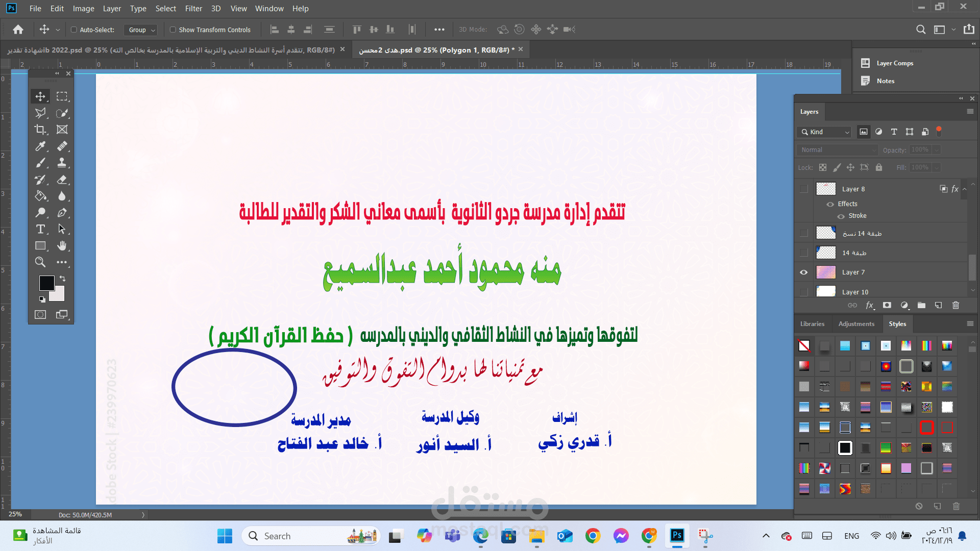Click the delete layer trash icon
This screenshot has height=551, width=980.
click(x=955, y=305)
